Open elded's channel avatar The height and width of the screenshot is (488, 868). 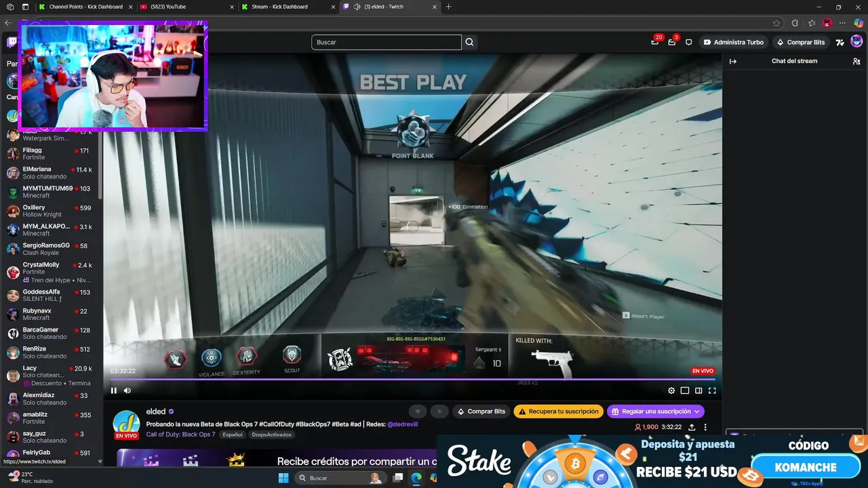126,423
